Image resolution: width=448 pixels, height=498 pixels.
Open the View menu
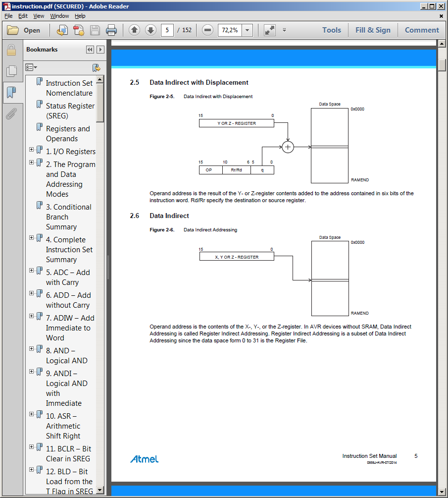tap(39, 16)
